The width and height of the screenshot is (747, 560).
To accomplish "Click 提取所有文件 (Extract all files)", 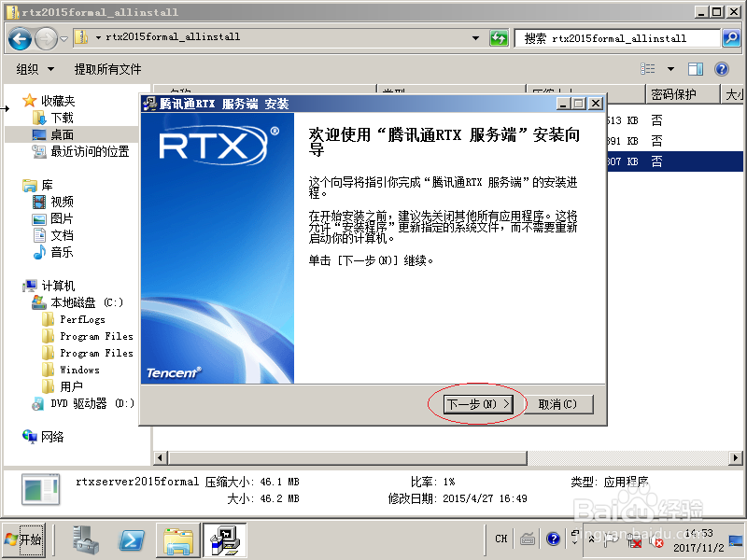I will [107, 69].
